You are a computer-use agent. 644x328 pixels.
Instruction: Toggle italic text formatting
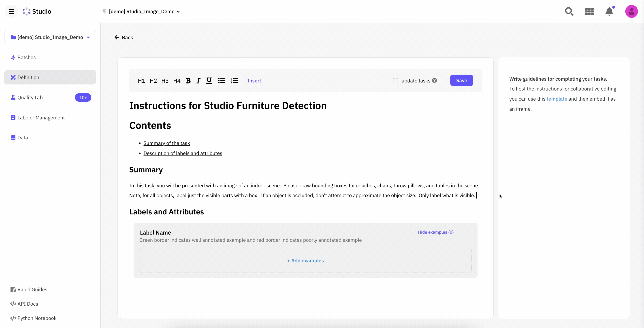pyautogui.click(x=198, y=81)
